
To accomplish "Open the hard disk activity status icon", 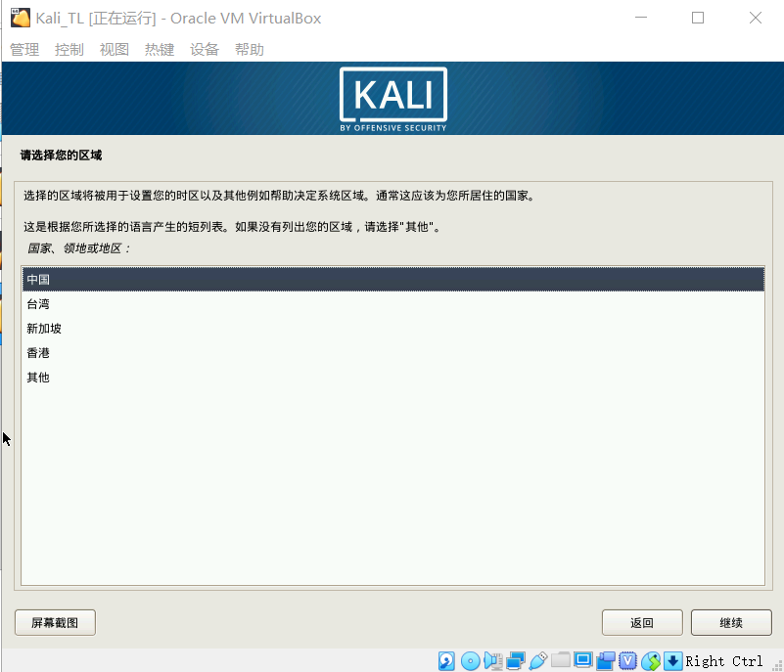I will click(x=446, y=660).
